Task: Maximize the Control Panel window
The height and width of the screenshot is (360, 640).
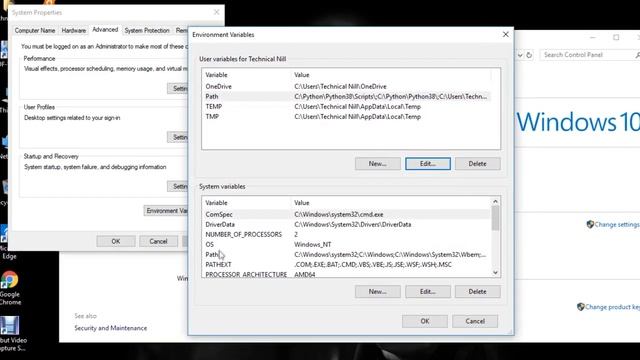Action: [x=616, y=37]
